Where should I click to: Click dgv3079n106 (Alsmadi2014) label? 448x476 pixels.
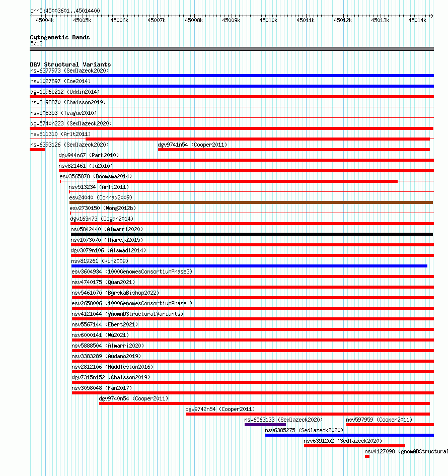[x=108, y=251]
